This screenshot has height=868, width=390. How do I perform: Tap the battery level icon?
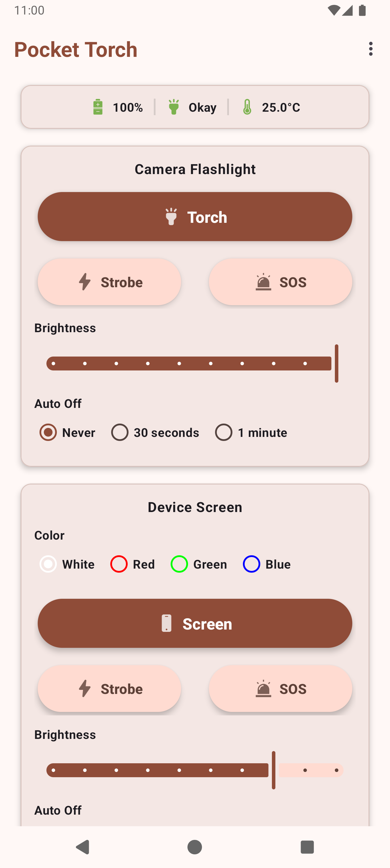[x=98, y=107]
